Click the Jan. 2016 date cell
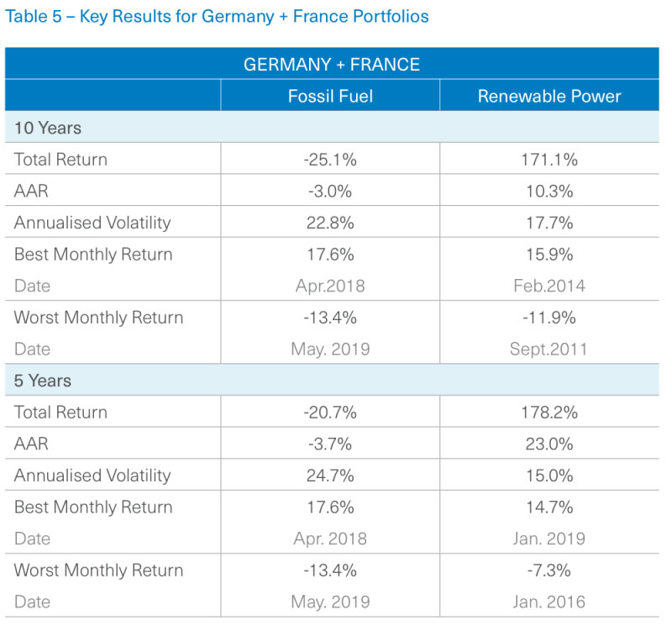Image resolution: width=672 pixels, height=636 pixels. coord(549,602)
